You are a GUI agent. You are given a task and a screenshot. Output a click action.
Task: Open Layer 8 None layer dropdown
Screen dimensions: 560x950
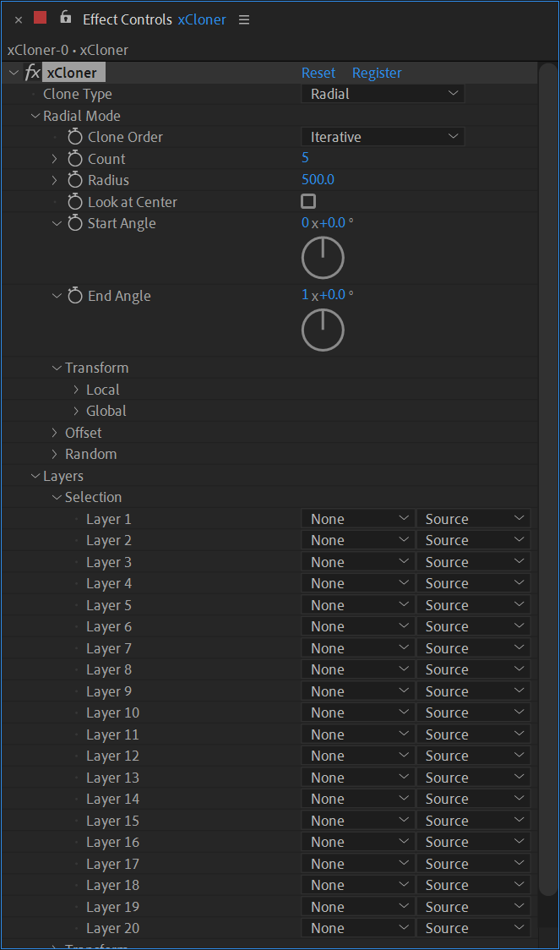pyautogui.click(x=358, y=669)
